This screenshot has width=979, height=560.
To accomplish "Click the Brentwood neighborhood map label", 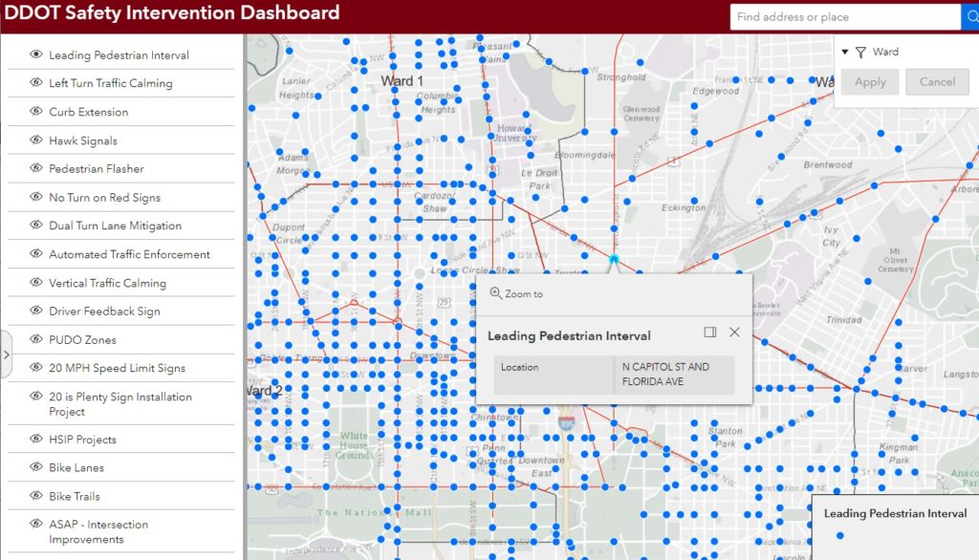I will click(827, 164).
